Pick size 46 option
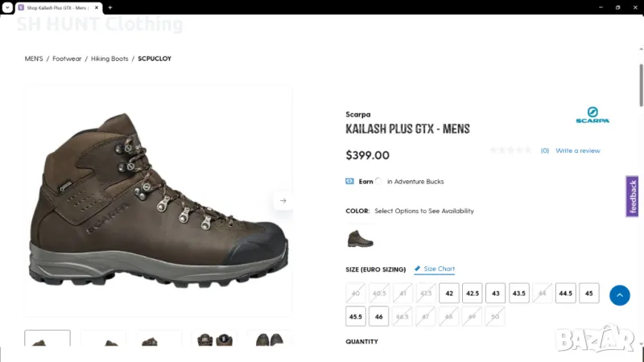The width and height of the screenshot is (644, 362). 379,317
